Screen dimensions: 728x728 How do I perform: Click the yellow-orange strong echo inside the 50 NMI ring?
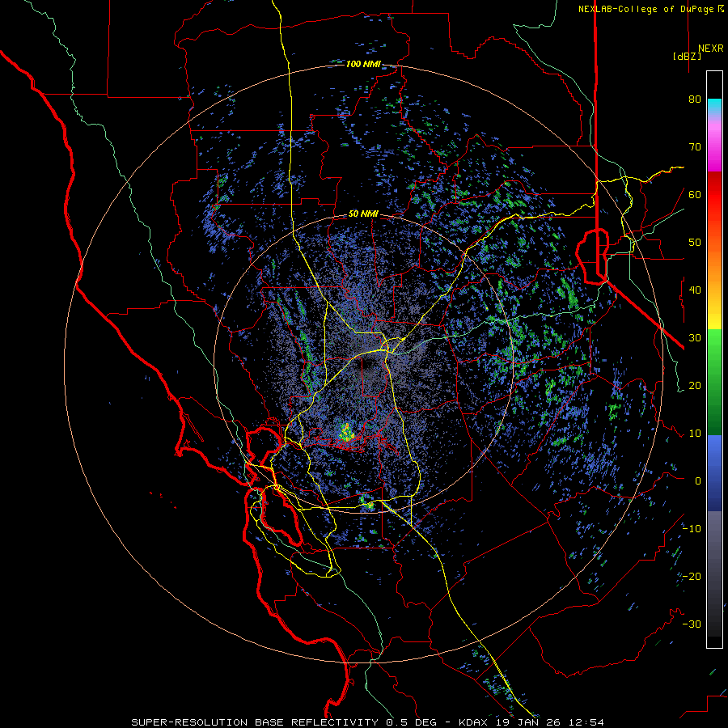pos(346,432)
